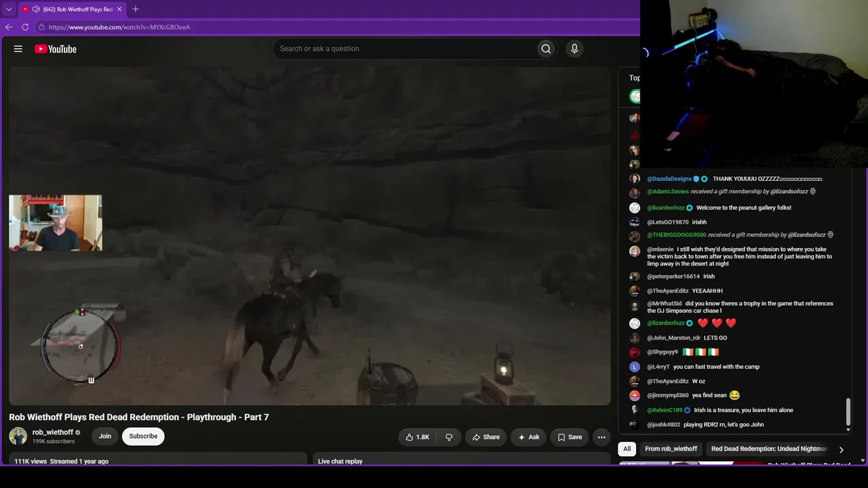The width and height of the screenshot is (868, 488).
Task: Go to the YouTube home logo
Action: click(56, 49)
